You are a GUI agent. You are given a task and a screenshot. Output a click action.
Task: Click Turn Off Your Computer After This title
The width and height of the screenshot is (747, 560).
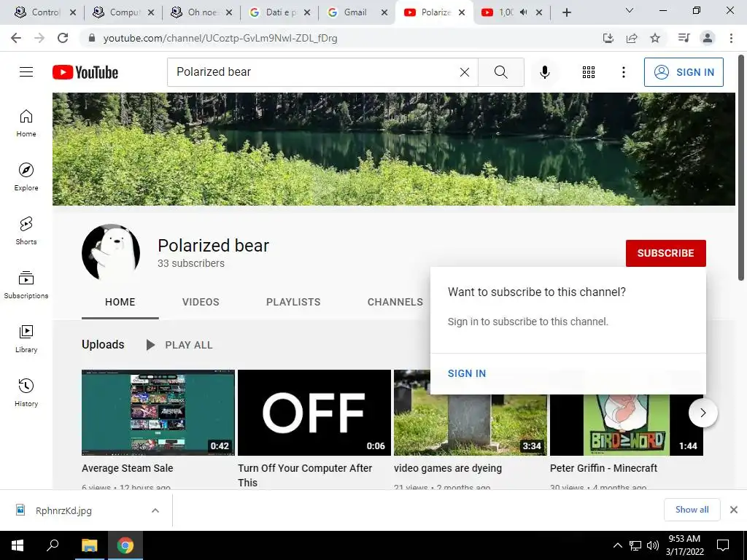(305, 475)
